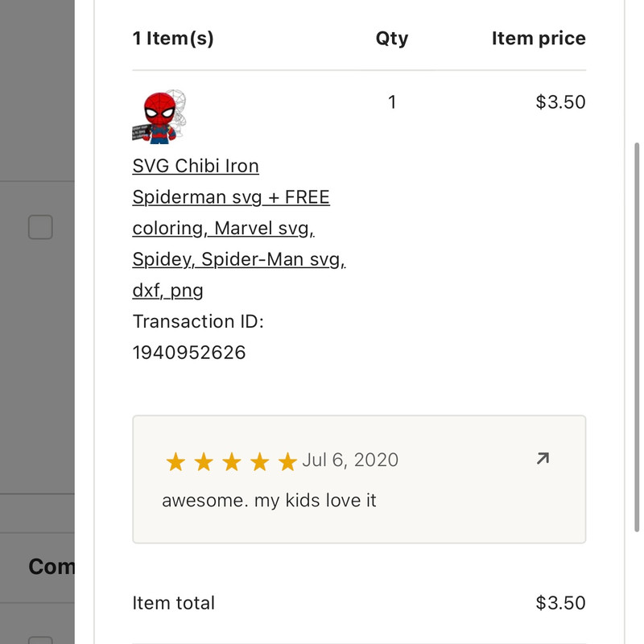The width and height of the screenshot is (644, 644).
Task: Open the review external link arrow icon
Action: click(x=543, y=457)
